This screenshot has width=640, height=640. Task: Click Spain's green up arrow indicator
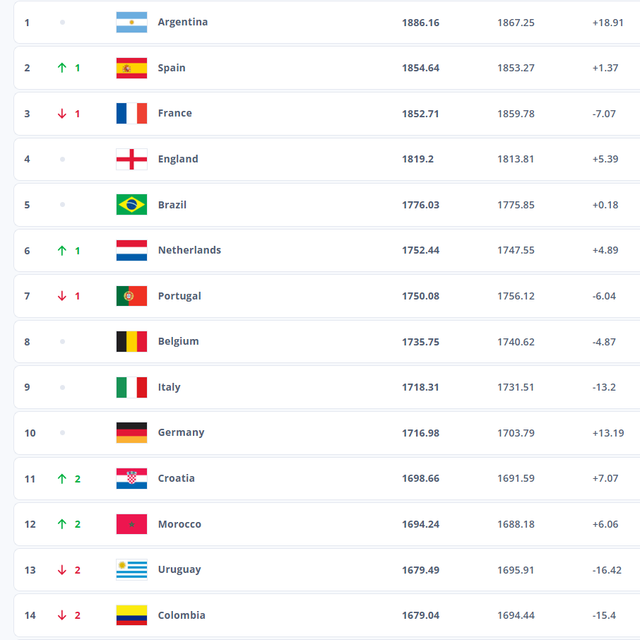pyautogui.click(x=62, y=68)
